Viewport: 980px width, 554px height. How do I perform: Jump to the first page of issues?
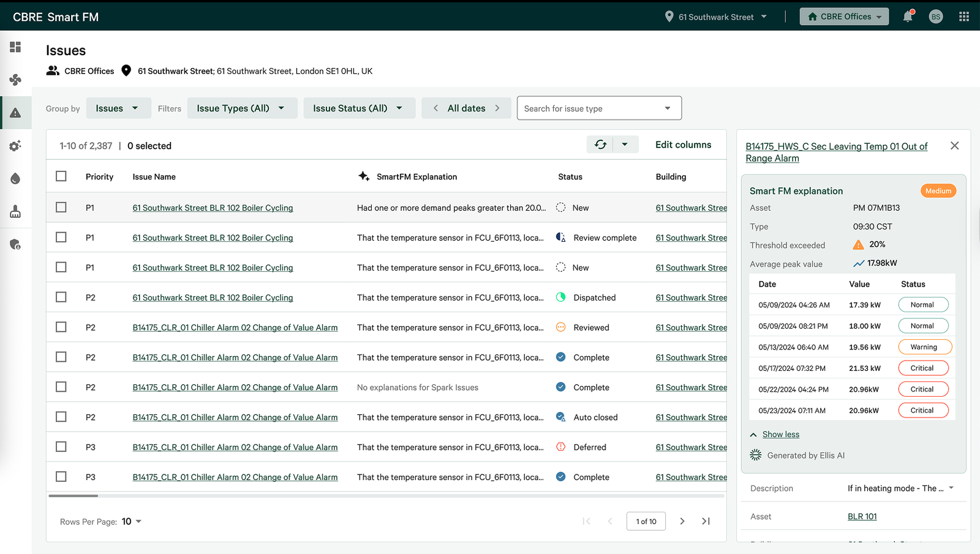586,521
